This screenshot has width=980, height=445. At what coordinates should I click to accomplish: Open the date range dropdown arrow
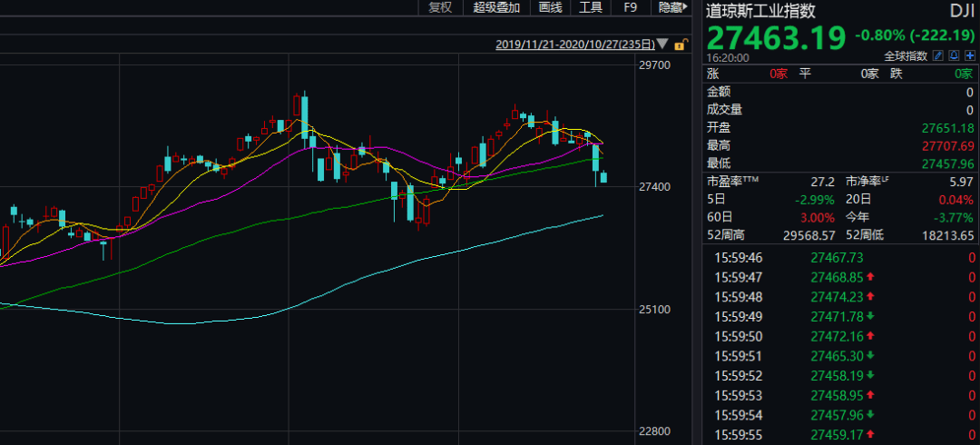point(664,44)
